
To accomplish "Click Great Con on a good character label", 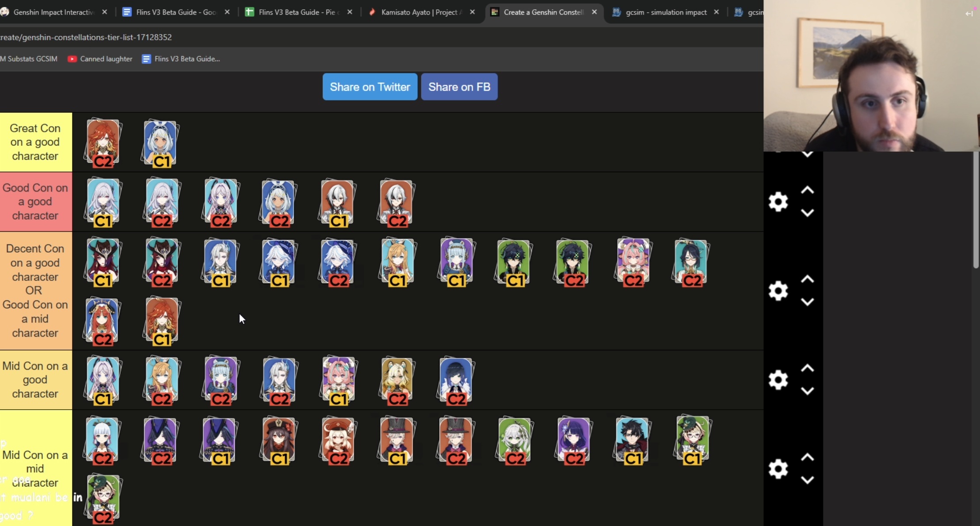I will (x=35, y=142).
